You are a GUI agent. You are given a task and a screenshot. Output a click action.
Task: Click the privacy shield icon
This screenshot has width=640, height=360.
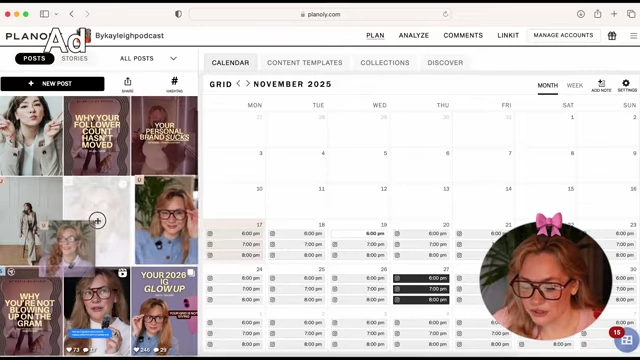pos(178,14)
